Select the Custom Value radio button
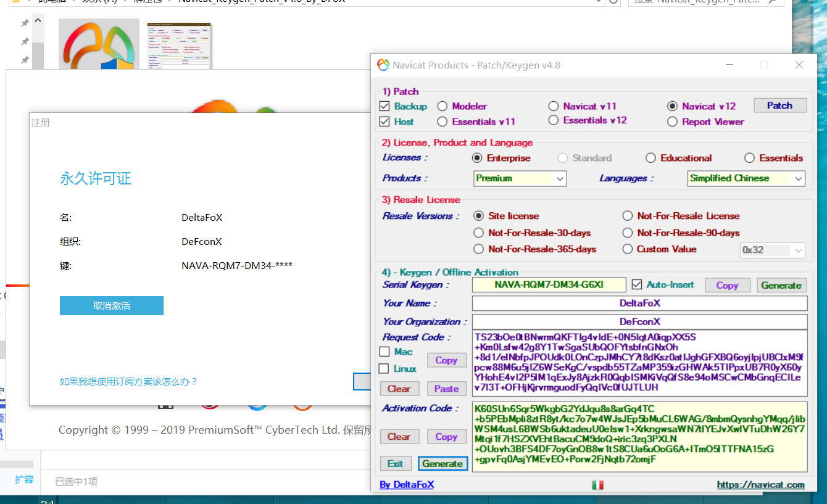Viewport: 827px width, 504px height. 627,249
